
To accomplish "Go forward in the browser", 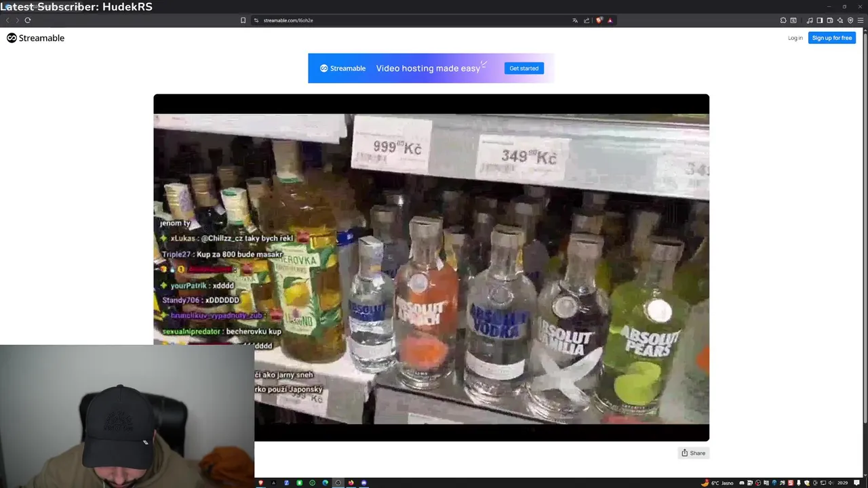I will pyautogui.click(x=18, y=20).
